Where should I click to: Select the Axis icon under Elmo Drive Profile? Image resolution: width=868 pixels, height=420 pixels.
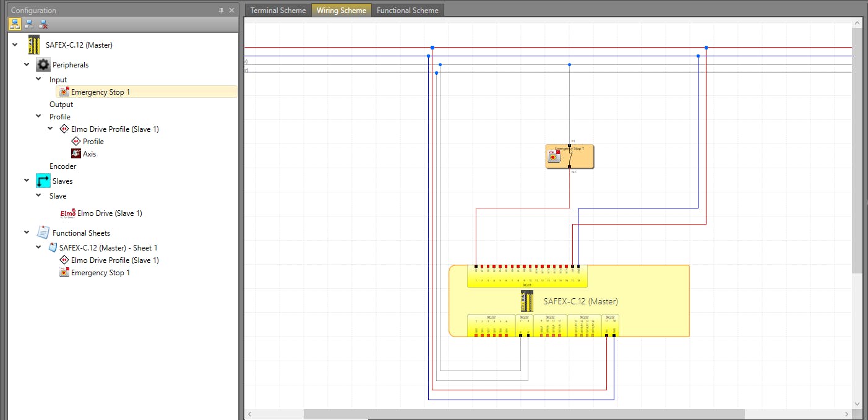(x=76, y=154)
